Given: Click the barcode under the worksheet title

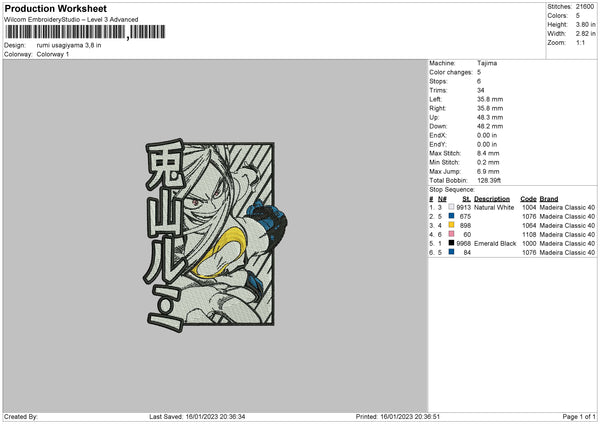Looking at the screenshot, I should tap(85, 32).
